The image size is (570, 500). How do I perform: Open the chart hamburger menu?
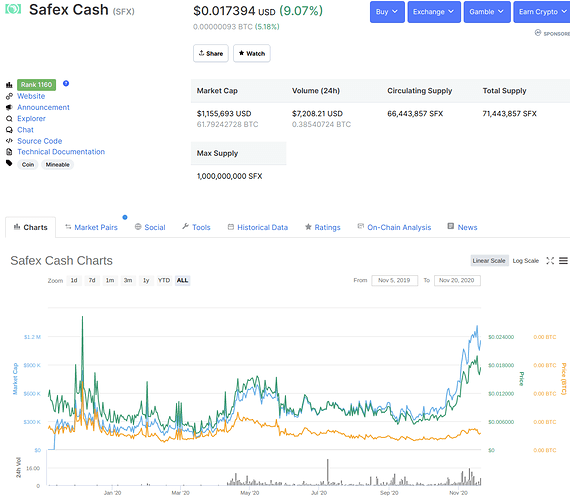[x=563, y=261]
